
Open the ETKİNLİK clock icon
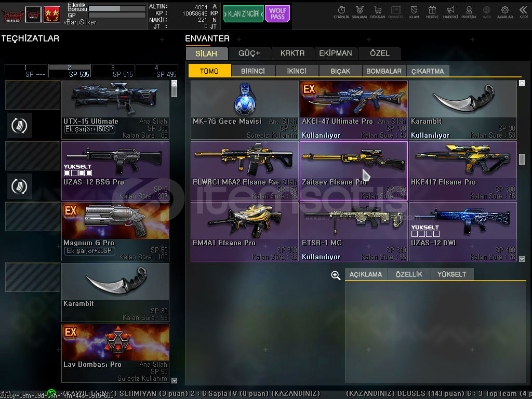[341, 12]
